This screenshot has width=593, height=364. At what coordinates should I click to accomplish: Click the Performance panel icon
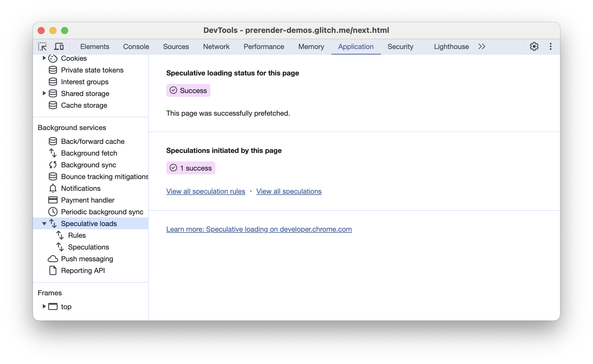(x=264, y=47)
